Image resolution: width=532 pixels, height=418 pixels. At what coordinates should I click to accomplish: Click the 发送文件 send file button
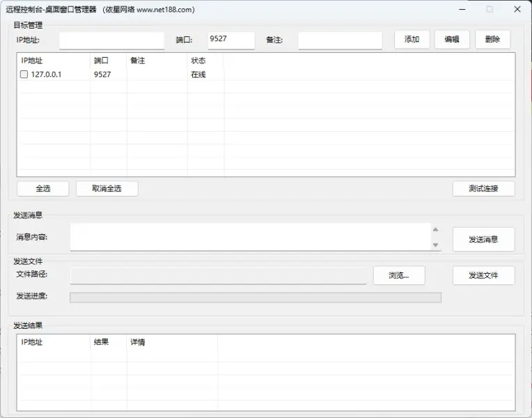point(483,275)
